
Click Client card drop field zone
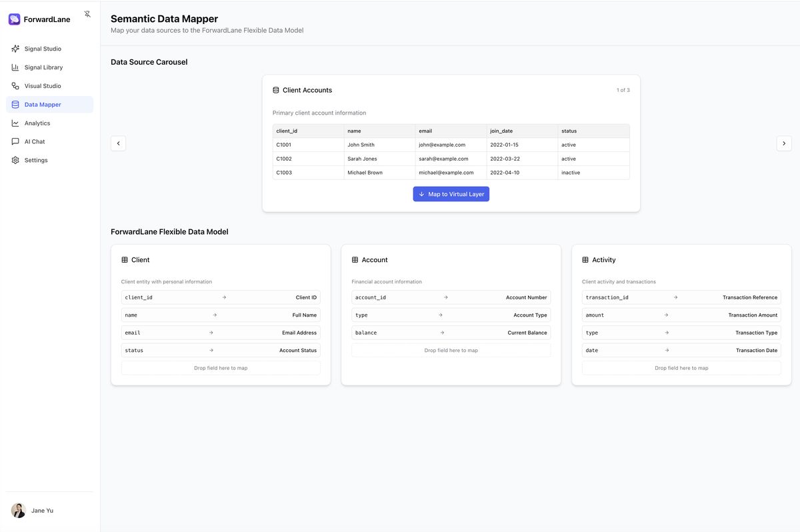point(221,368)
